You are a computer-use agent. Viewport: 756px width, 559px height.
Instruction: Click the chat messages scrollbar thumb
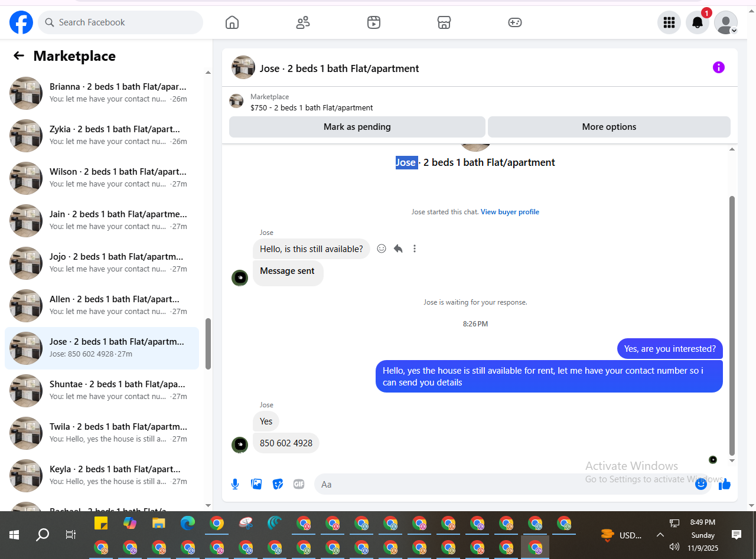coord(732,326)
